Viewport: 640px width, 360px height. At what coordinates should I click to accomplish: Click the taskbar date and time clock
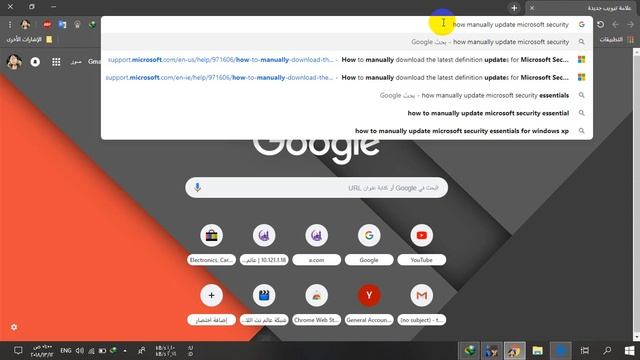(x=42, y=351)
